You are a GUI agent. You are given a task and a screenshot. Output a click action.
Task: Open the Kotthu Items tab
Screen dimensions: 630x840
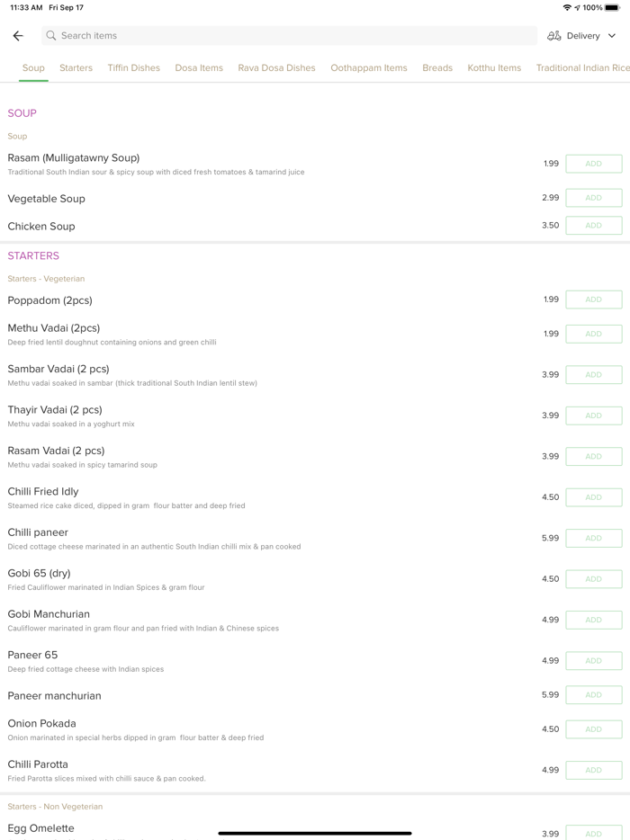pos(494,67)
